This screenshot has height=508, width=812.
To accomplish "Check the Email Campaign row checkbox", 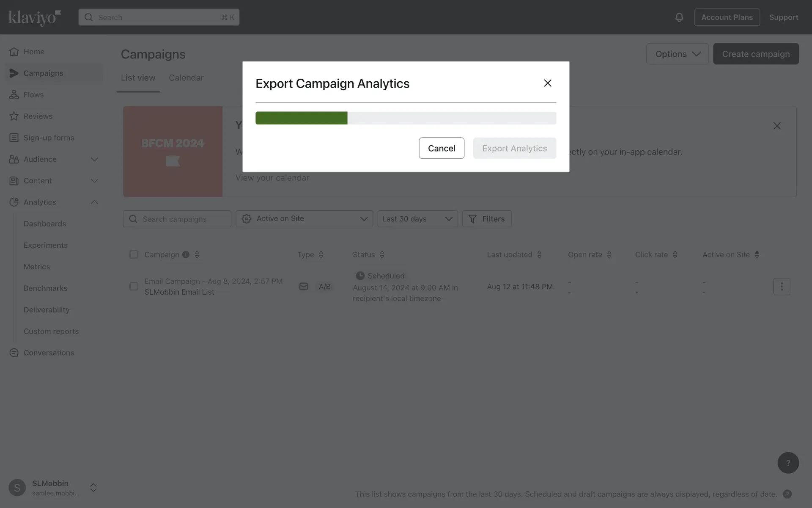I will click(134, 287).
